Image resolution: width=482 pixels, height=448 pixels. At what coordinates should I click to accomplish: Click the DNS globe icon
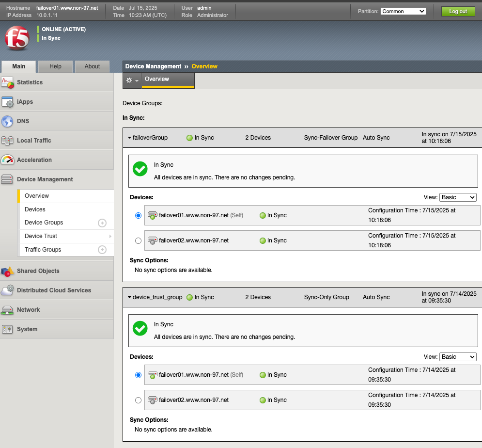click(7, 121)
